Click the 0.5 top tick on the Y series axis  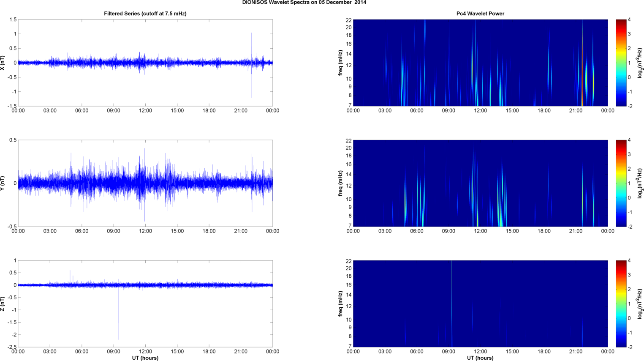(13, 140)
